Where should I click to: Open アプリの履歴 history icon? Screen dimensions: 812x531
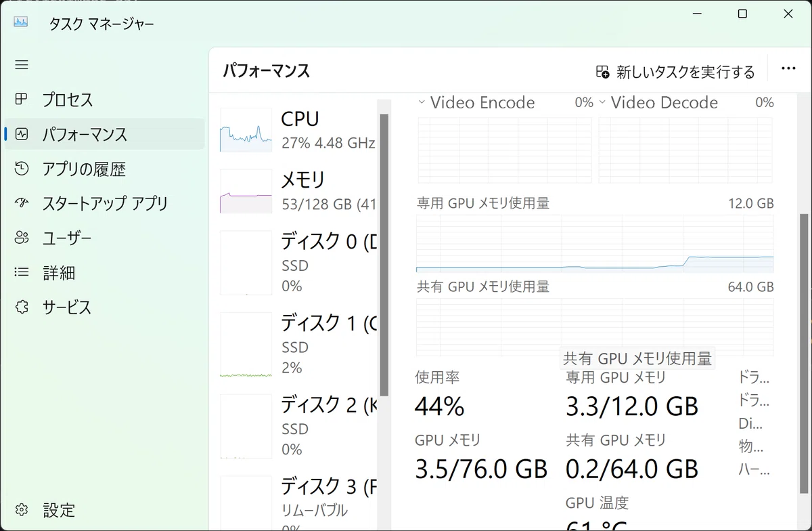coord(22,169)
